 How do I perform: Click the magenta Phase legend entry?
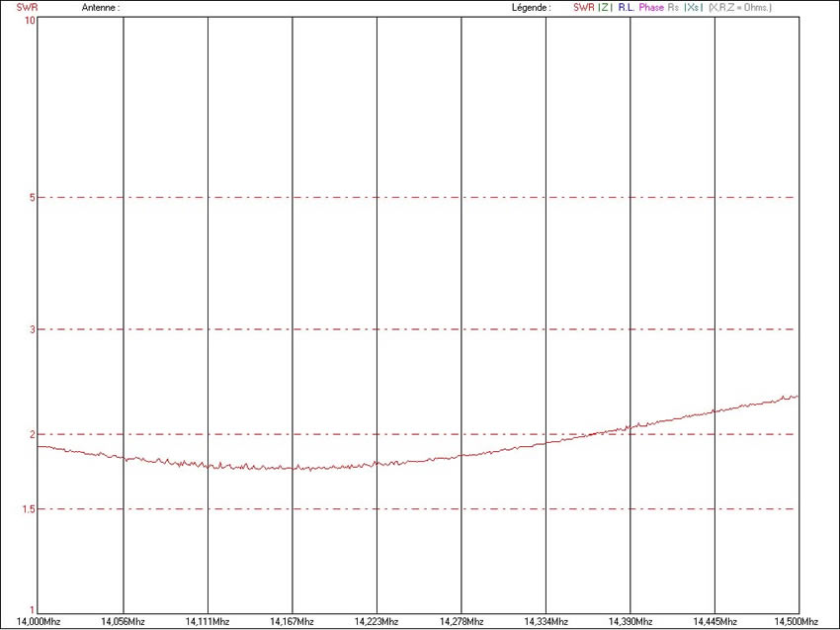(651, 8)
